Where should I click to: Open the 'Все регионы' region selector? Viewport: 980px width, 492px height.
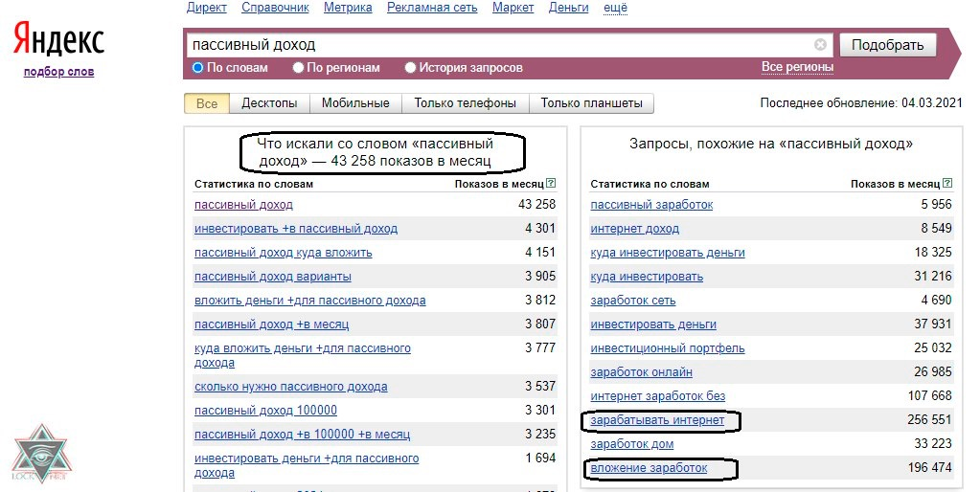(797, 67)
